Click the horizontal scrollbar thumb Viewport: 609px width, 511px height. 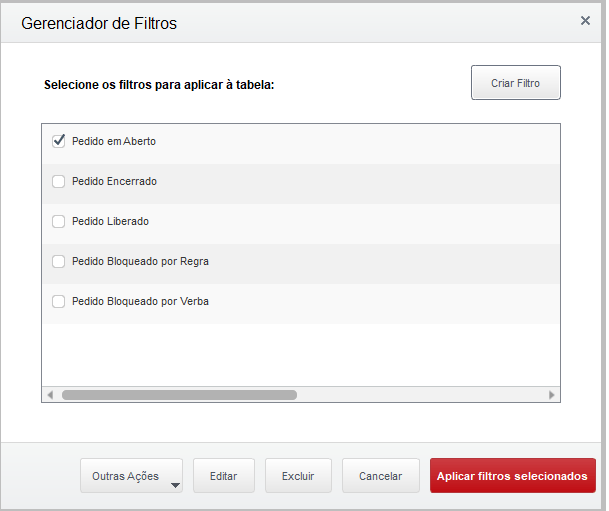179,395
